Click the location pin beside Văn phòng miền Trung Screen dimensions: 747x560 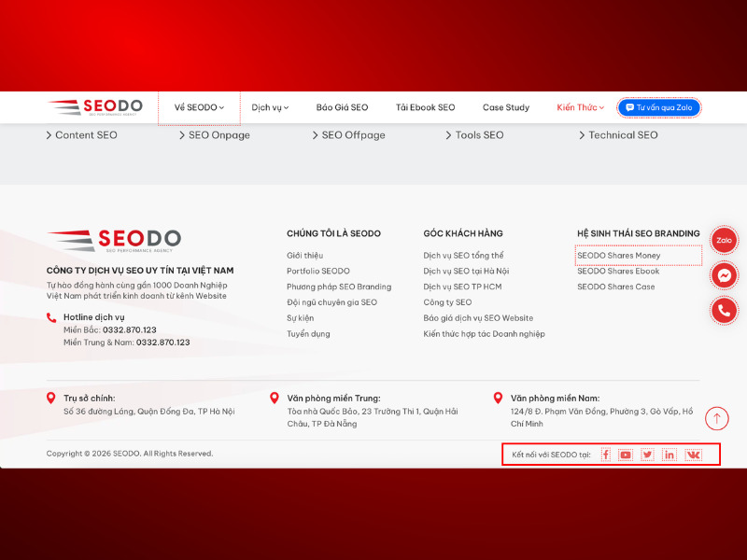click(274, 399)
